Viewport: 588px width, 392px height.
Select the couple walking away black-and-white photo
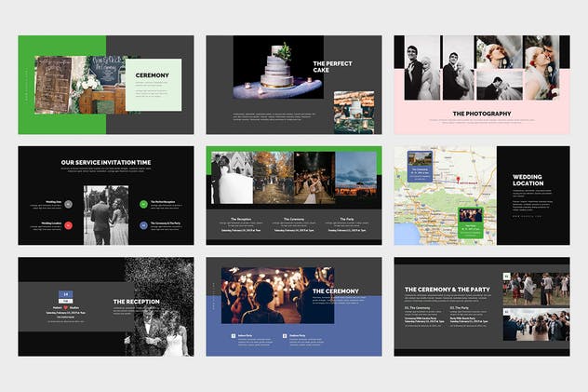click(106, 215)
